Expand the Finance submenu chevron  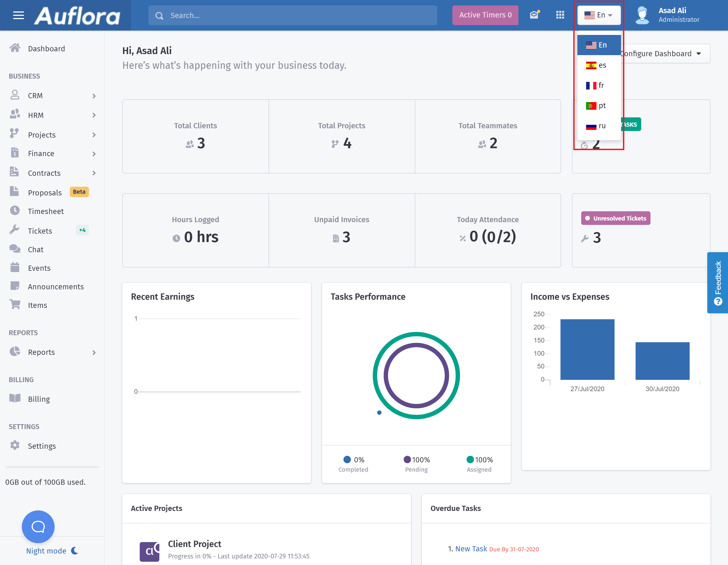[94, 154]
